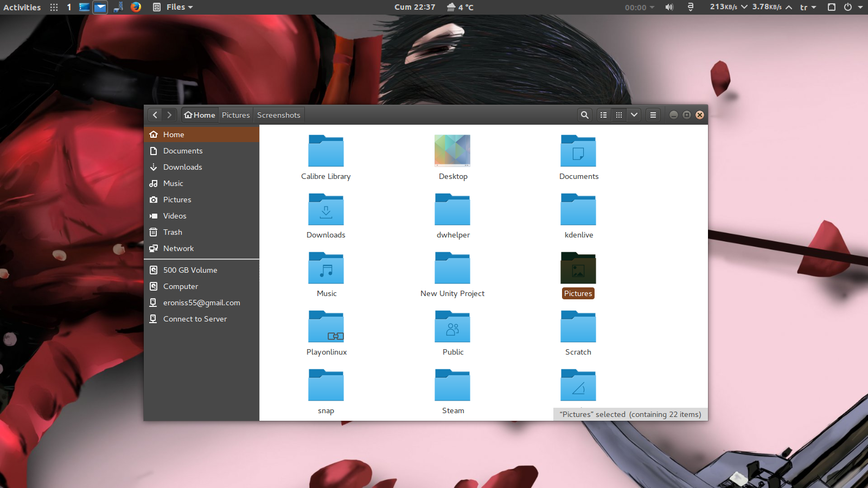Open the weather indicator showing 4 °C
The image size is (868, 488).
point(460,7)
